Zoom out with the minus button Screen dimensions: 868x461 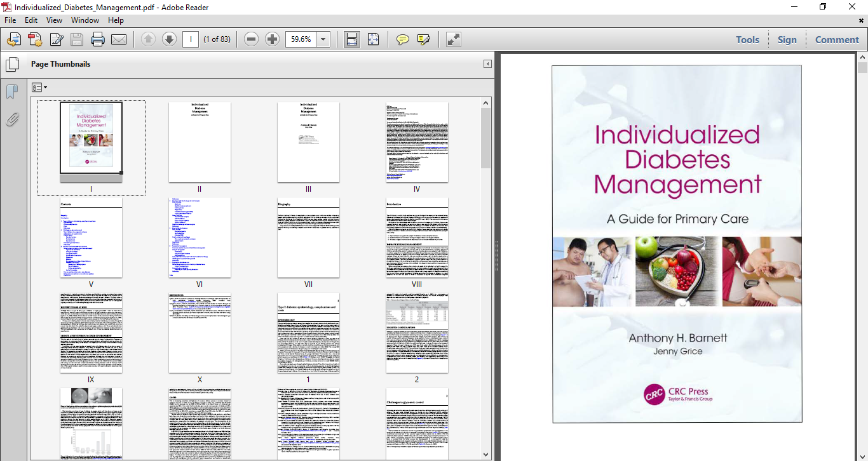(x=251, y=39)
